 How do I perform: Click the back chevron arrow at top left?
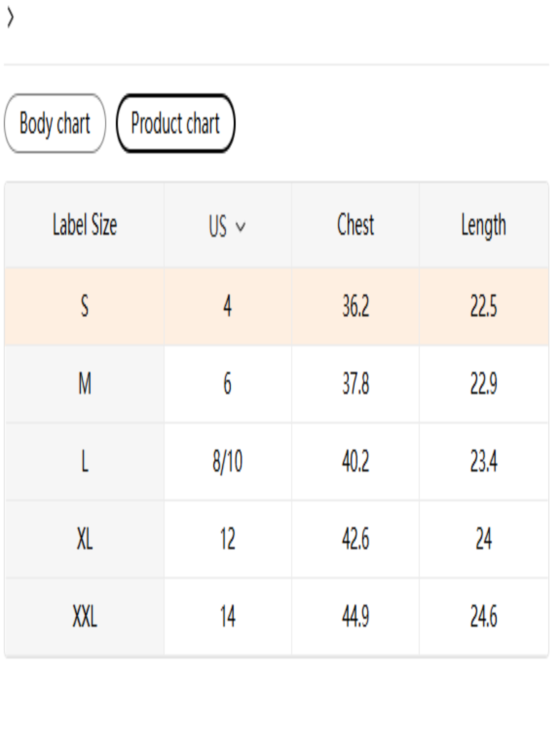(x=11, y=18)
